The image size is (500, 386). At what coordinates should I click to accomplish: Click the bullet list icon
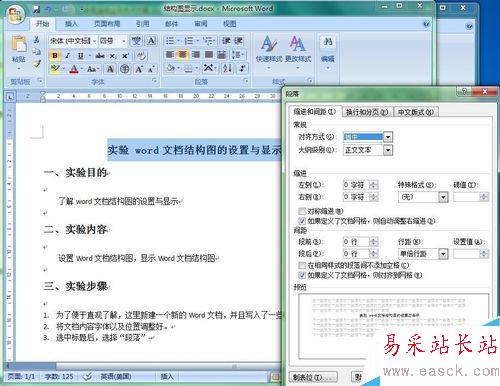[x=170, y=41]
